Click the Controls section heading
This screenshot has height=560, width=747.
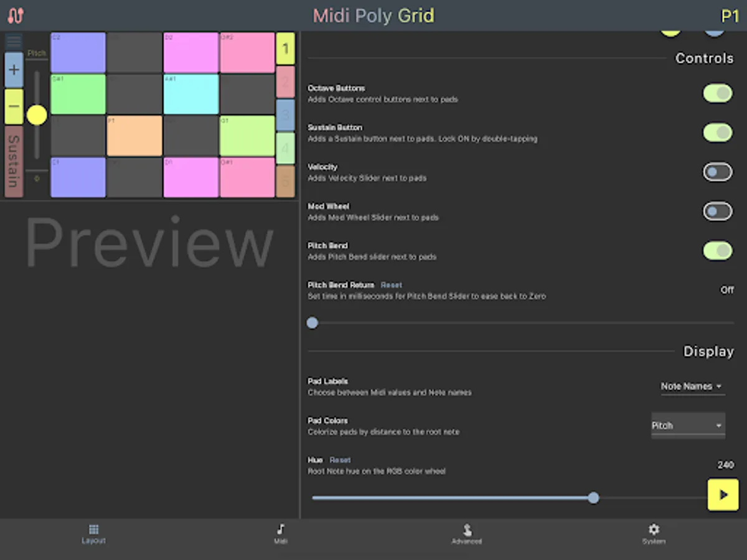tap(704, 58)
